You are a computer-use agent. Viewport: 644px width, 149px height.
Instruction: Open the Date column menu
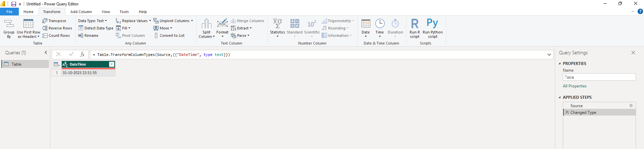(366, 29)
